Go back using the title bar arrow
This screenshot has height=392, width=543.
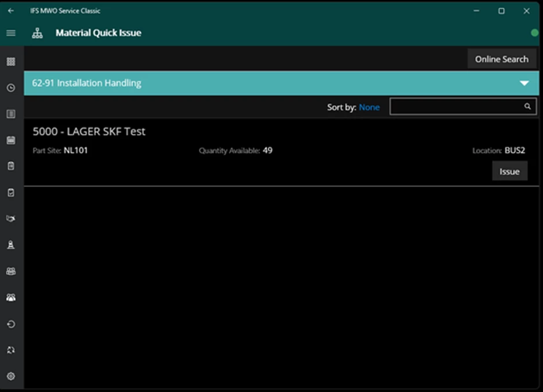click(11, 11)
